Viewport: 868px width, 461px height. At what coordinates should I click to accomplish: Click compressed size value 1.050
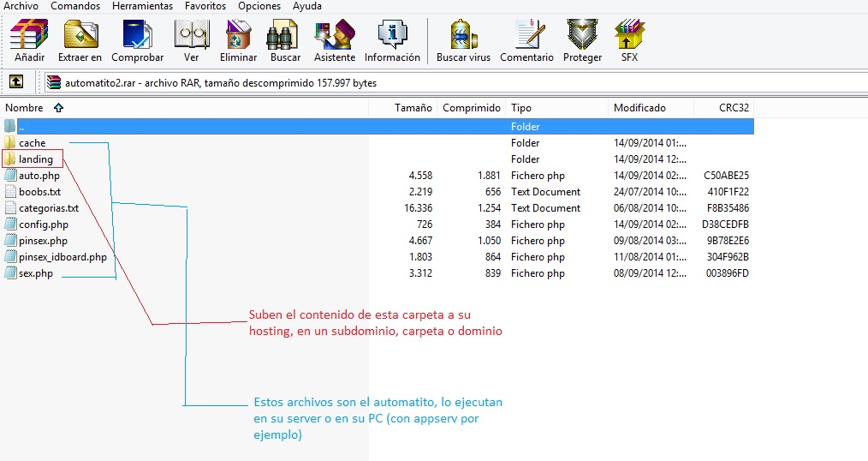point(490,241)
